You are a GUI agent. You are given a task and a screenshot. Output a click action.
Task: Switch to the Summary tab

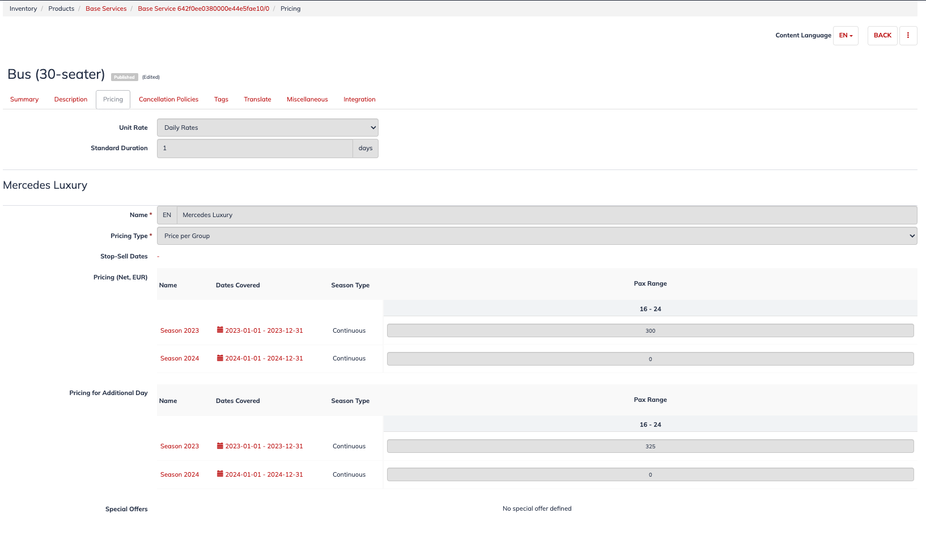24,99
